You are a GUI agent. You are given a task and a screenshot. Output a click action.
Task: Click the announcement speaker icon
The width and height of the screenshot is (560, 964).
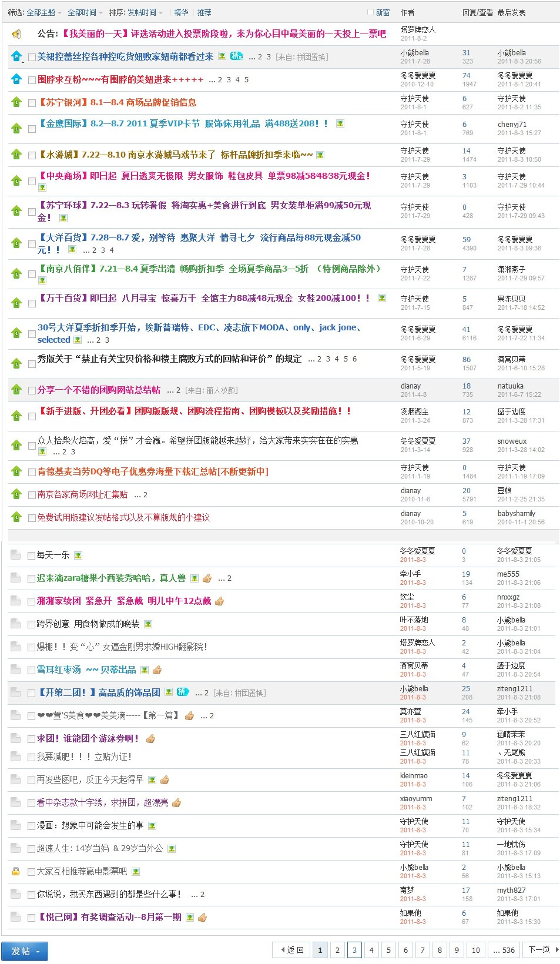(x=16, y=34)
